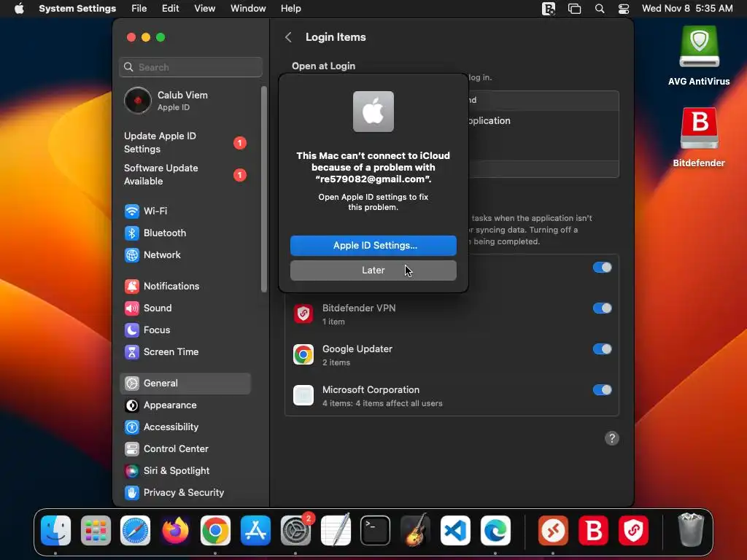Click Apple ID Settings… button
The width and height of the screenshot is (747, 560).
pos(373,245)
